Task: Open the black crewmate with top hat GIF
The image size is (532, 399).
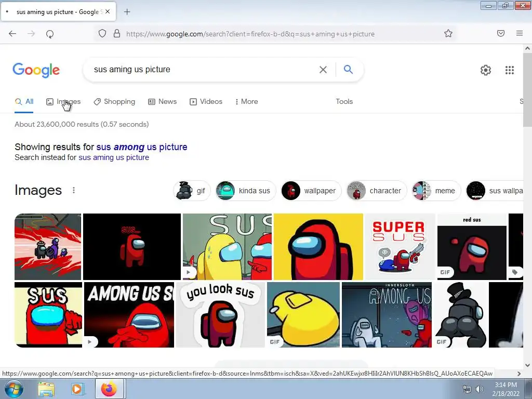Action: 461,315
